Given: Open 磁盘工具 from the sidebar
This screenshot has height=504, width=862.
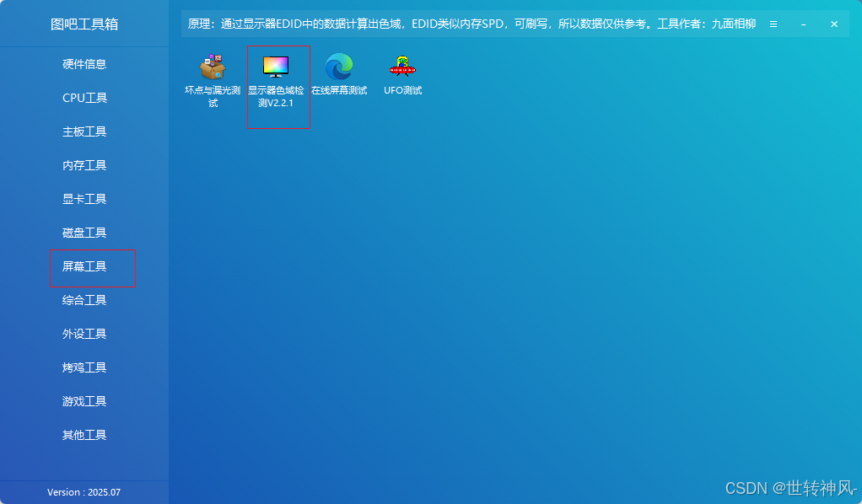Looking at the screenshot, I should pyautogui.click(x=84, y=233).
